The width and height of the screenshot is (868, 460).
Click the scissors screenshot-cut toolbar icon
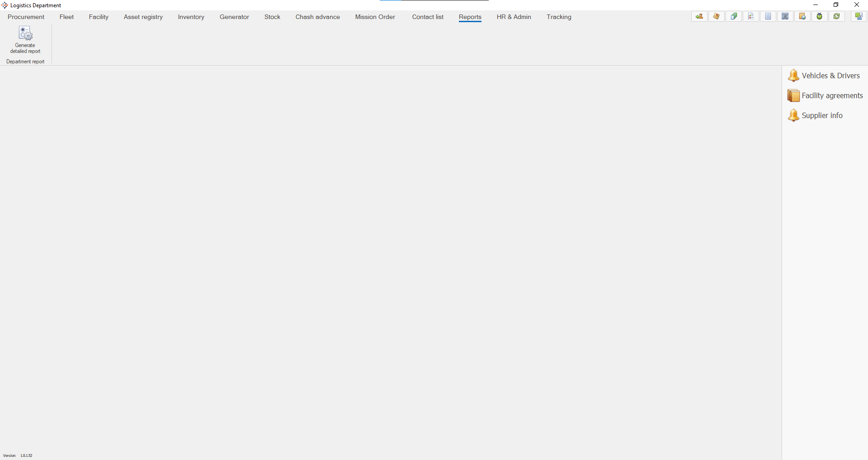tap(859, 17)
